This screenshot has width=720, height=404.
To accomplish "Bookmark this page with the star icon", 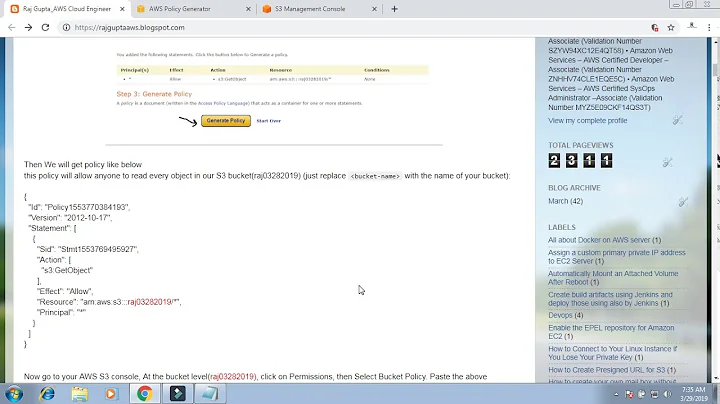I will click(671, 28).
